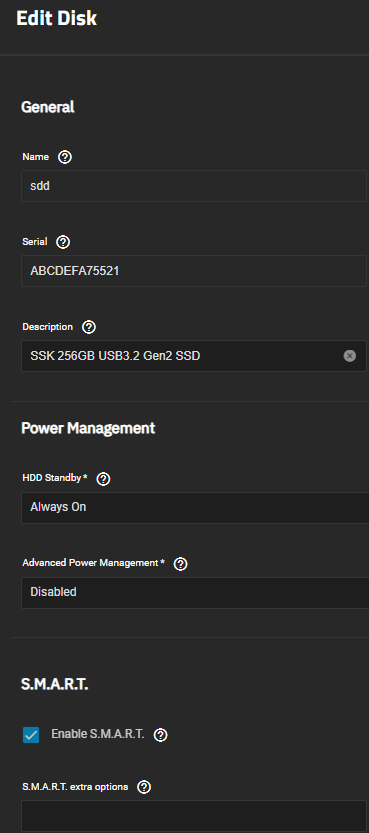This screenshot has height=833, width=369.
Task: Clear the Description field text
Action: pyautogui.click(x=349, y=356)
